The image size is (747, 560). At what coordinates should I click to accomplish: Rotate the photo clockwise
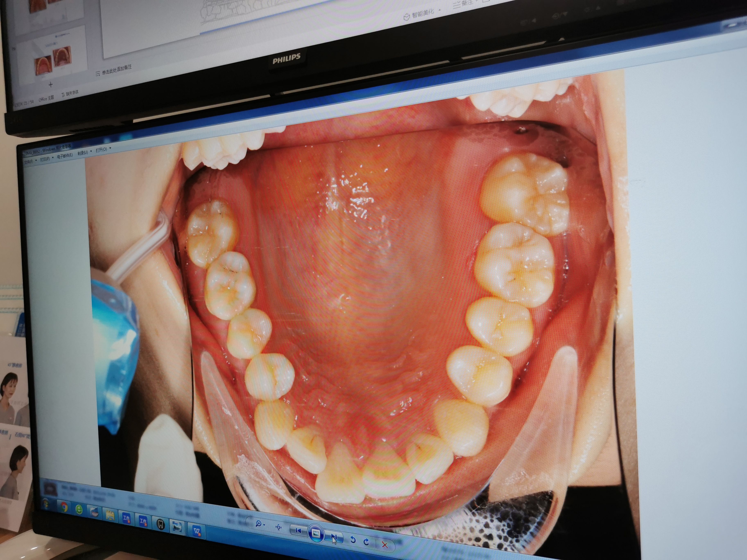tap(367, 542)
